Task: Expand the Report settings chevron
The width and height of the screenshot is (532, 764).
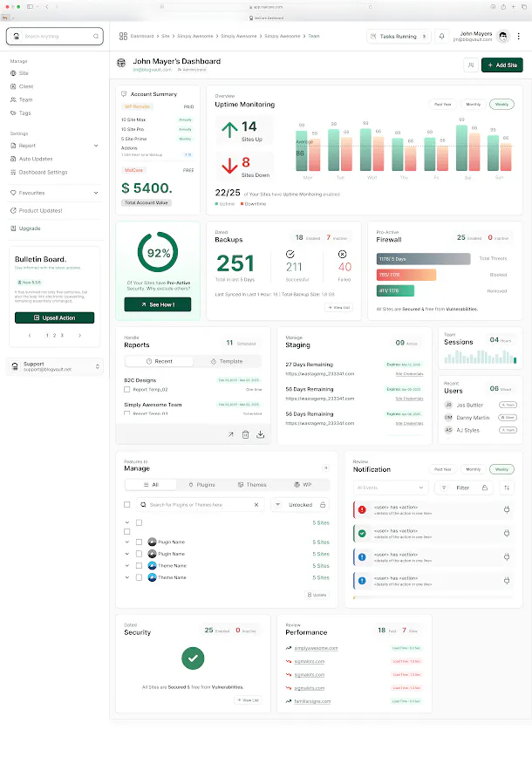Action: click(96, 146)
